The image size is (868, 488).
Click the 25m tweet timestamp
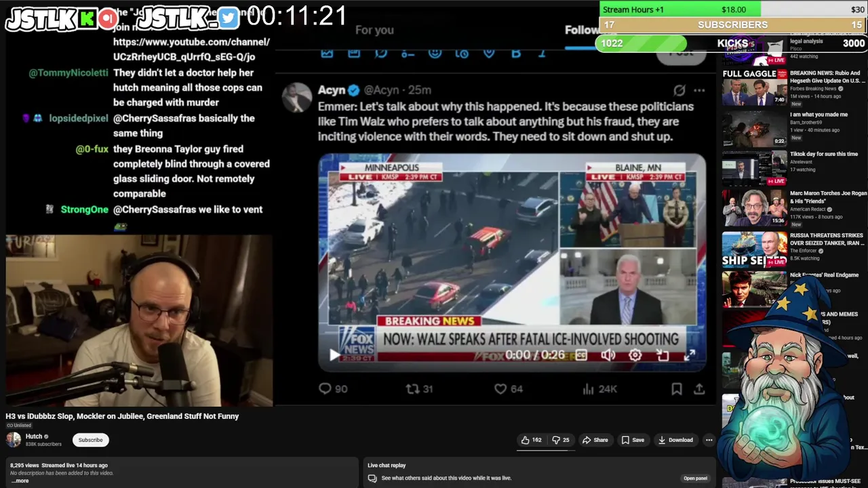point(420,90)
